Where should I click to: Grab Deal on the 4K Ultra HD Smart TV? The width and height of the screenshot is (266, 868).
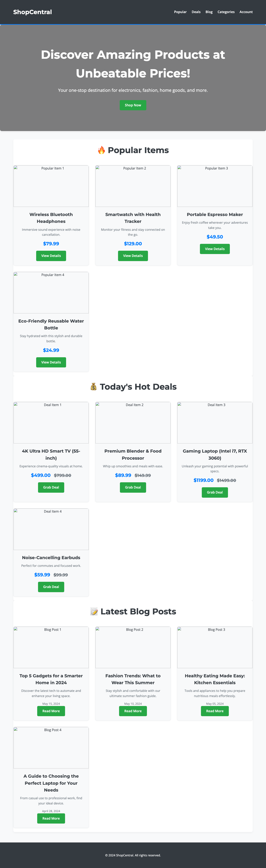[x=51, y=487]
